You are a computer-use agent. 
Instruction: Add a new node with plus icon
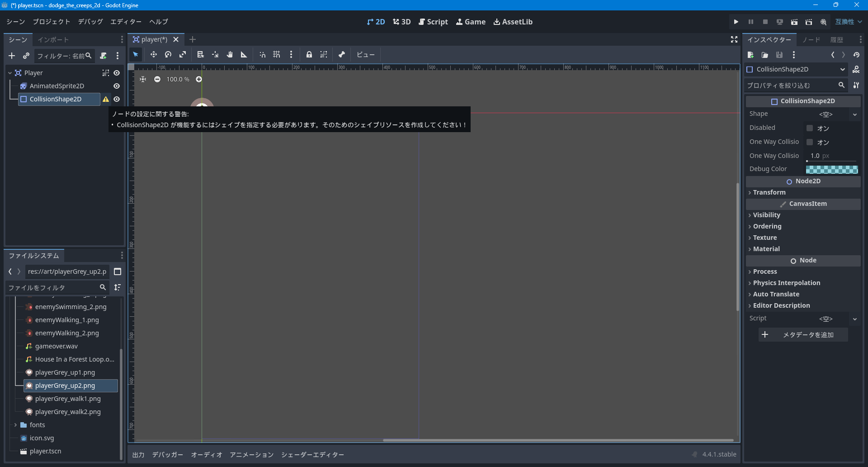click(12, 56)
